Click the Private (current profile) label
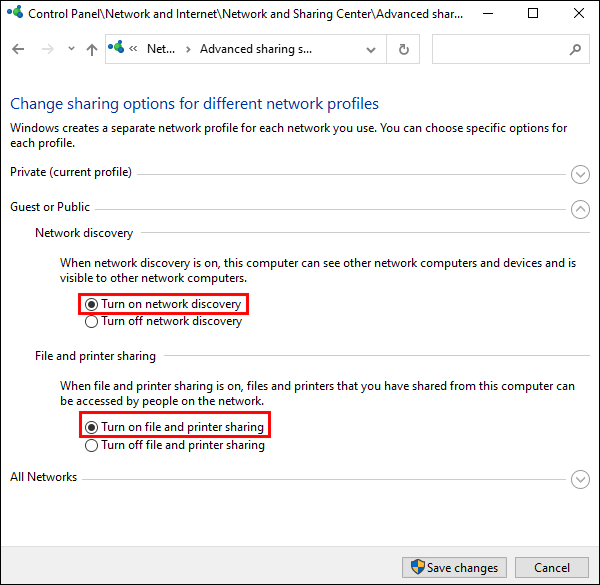Screen dimensions: 600x585 71,172
